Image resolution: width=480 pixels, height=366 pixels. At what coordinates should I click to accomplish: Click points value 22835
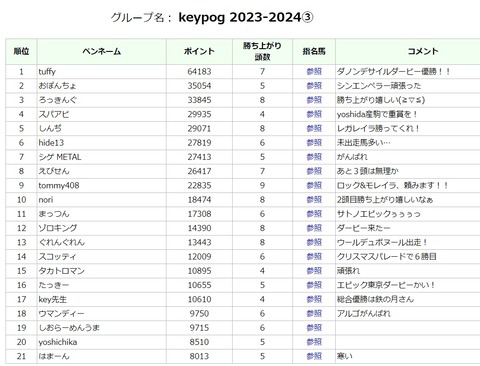click(x=199, y=185)
